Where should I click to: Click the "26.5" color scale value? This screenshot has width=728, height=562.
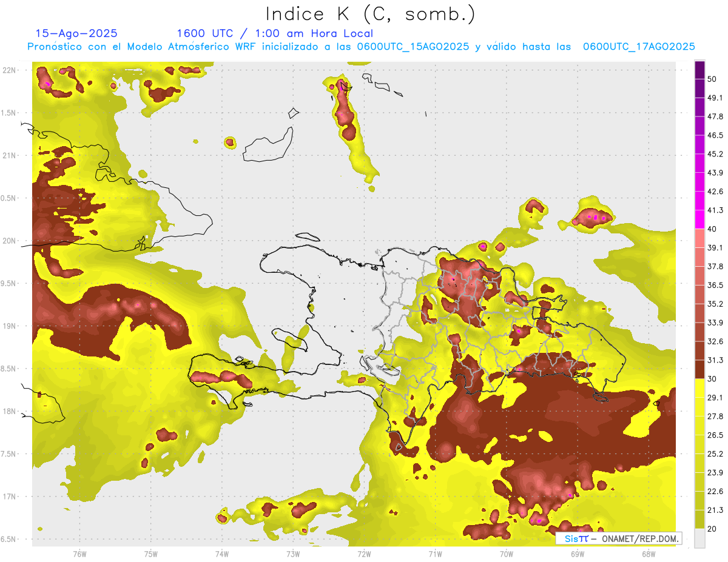click(x=715, y=435)
